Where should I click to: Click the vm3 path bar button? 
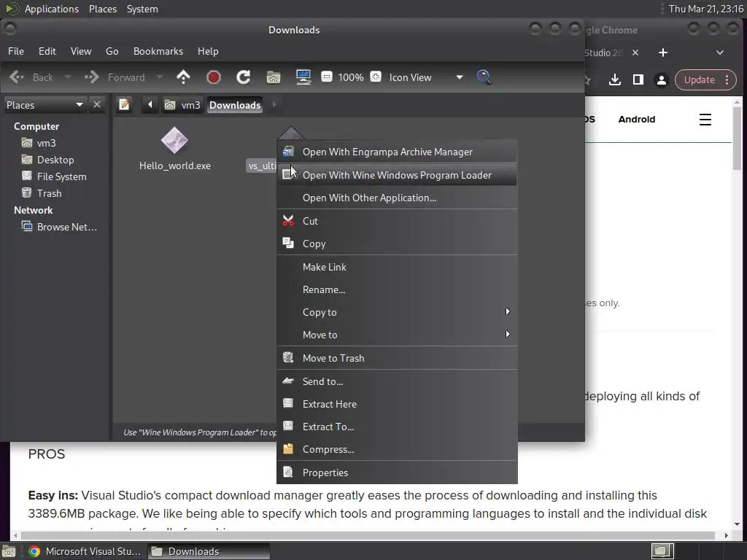(x=182, y=105)
